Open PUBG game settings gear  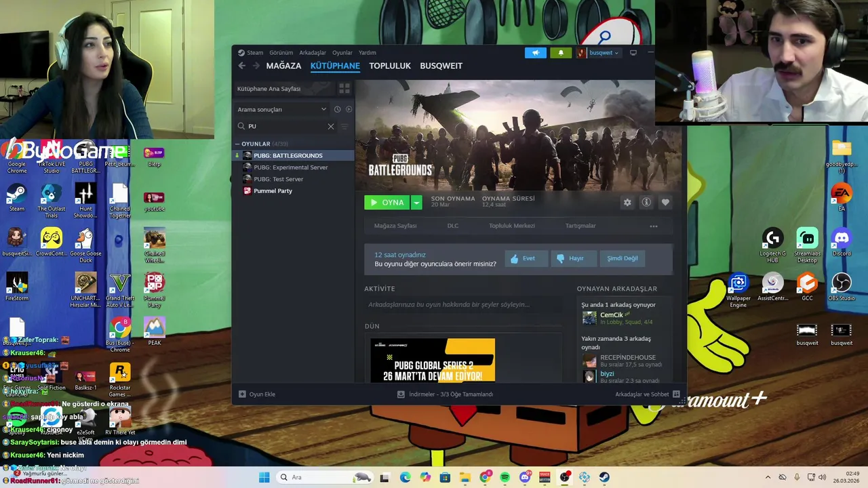point(627,202)
